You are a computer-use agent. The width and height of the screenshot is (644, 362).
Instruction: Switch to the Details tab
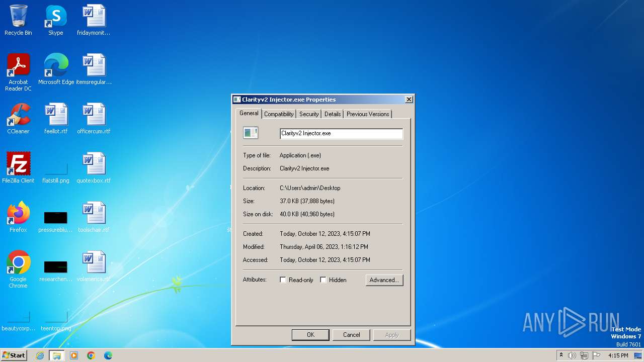pyautogui.click(x=333, y=114)
